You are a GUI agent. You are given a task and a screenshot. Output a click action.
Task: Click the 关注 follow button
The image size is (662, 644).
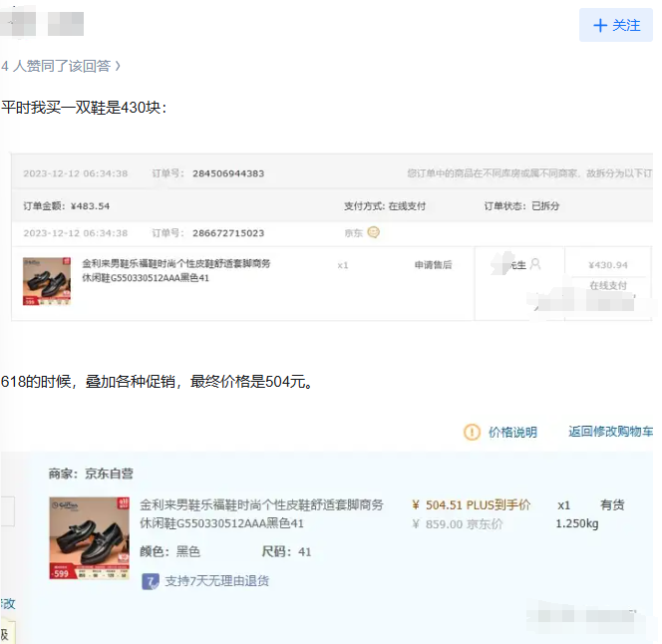point(615,25)
